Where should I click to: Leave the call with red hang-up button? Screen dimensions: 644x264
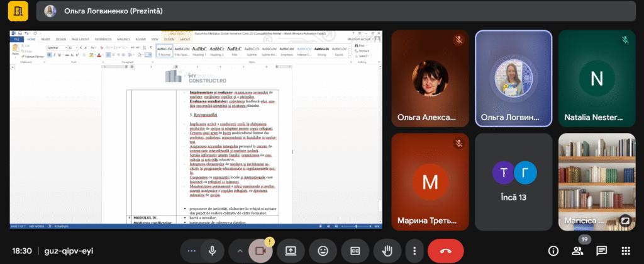[446, 251]
